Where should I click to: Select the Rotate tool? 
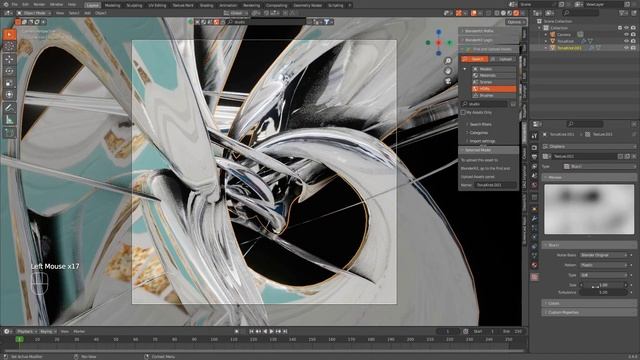9,71
